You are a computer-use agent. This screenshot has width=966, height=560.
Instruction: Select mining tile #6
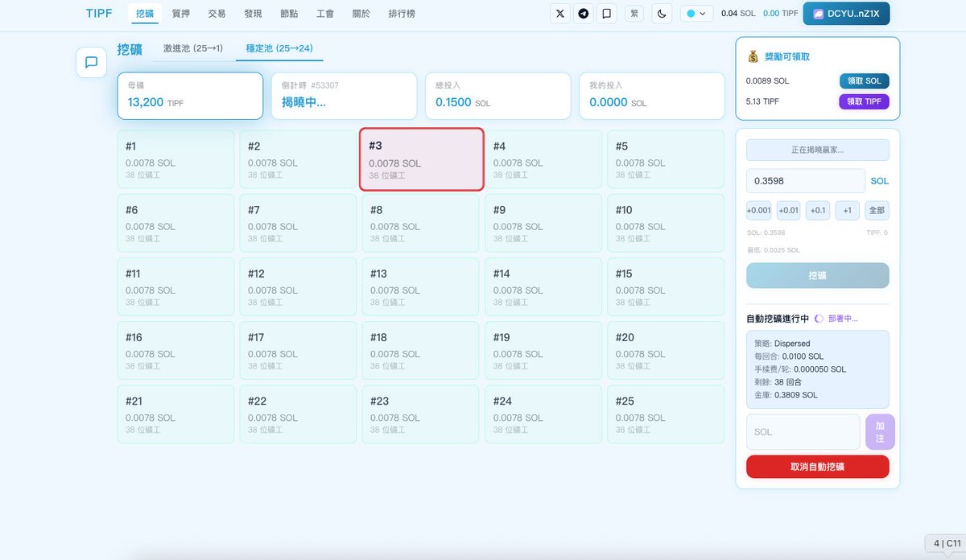tap(175, 223)
